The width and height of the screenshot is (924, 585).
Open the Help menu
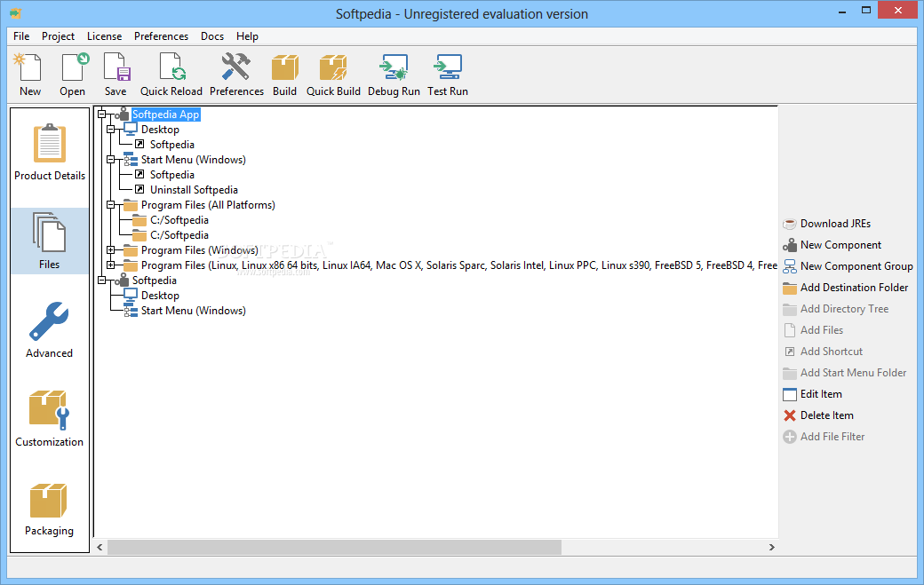248,36
